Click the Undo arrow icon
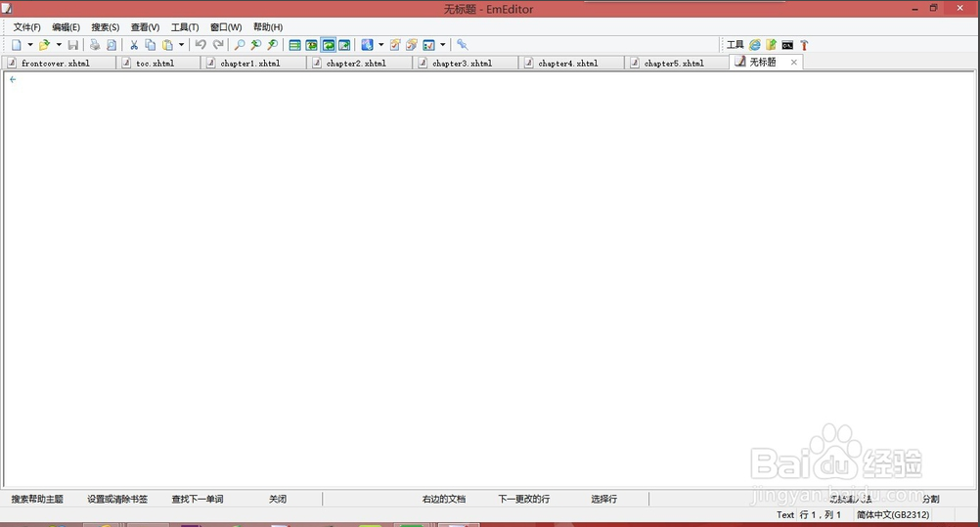Screen dimensions: 980x527 pyautogui.click(x=200, y=45)
